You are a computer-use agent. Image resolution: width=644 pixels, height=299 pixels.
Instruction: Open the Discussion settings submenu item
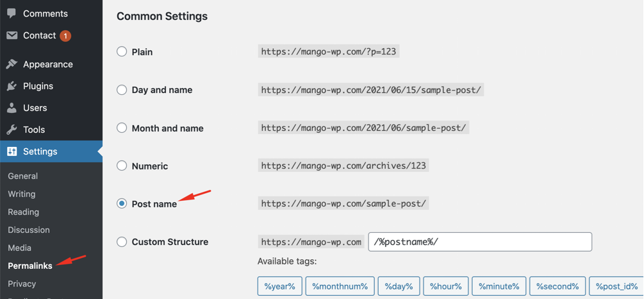pyautogui.click(x=29, y=230)
